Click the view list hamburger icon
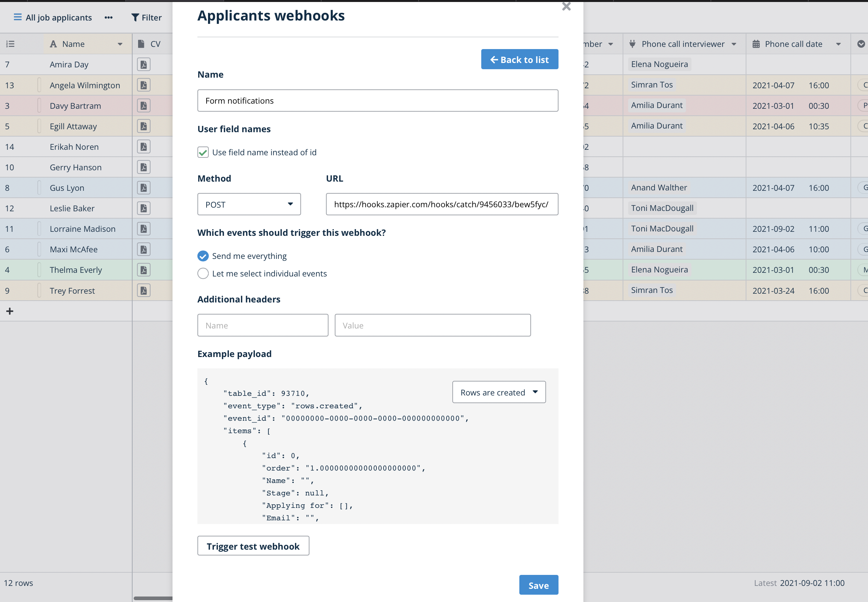This screenshot has height=602, width=868. pos(17,17)
